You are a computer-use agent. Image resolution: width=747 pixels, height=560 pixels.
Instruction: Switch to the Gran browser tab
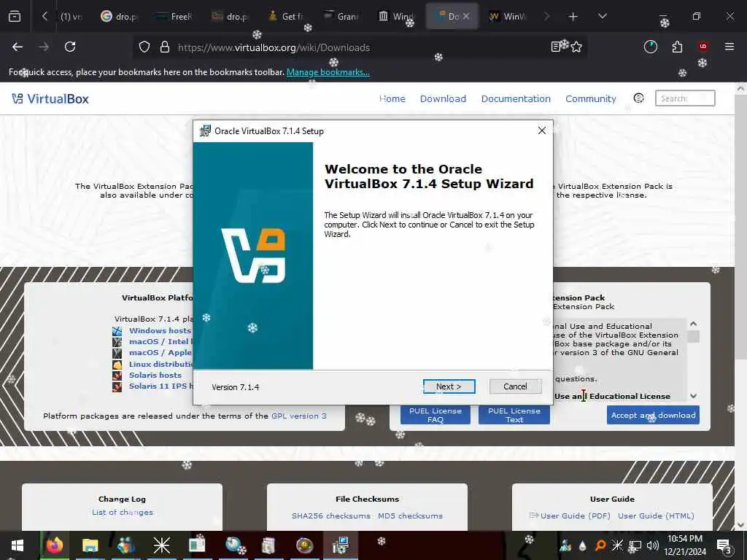point(340,16)
